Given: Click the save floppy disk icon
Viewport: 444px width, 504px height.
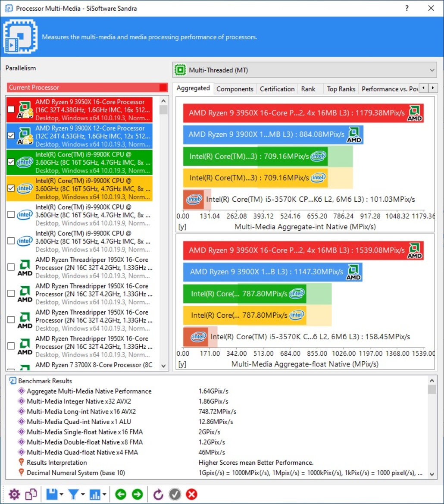Looking at the screenshot, I should [x=52, y=495].
